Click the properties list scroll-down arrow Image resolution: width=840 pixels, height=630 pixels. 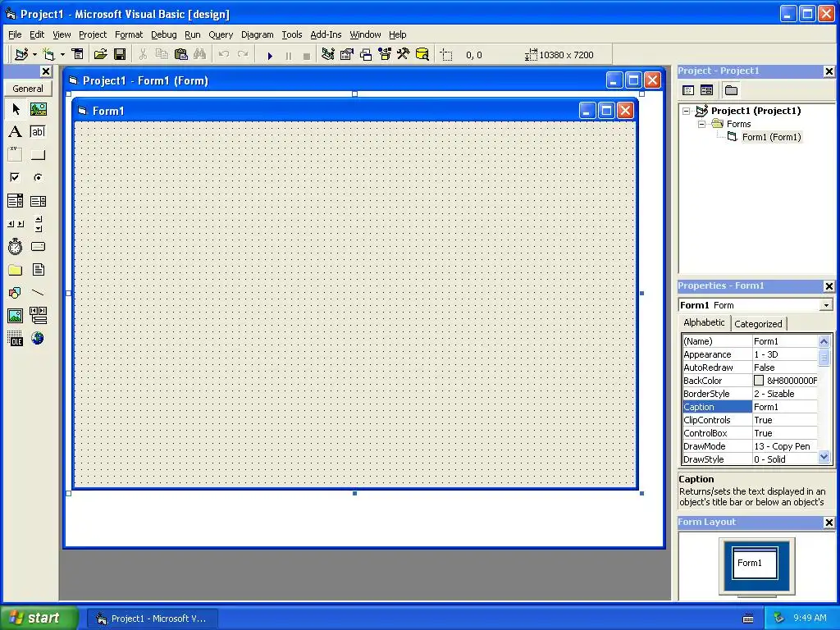point(824,457)
